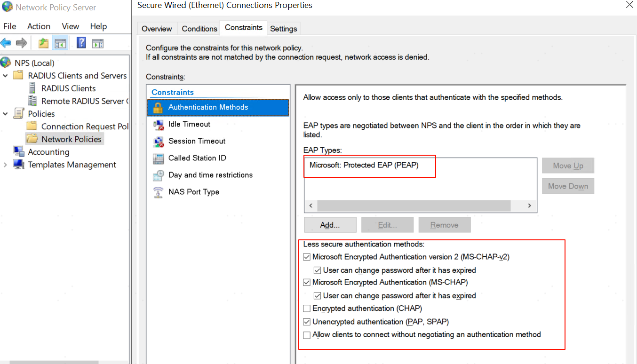Switch to the Settings tab

283,29
